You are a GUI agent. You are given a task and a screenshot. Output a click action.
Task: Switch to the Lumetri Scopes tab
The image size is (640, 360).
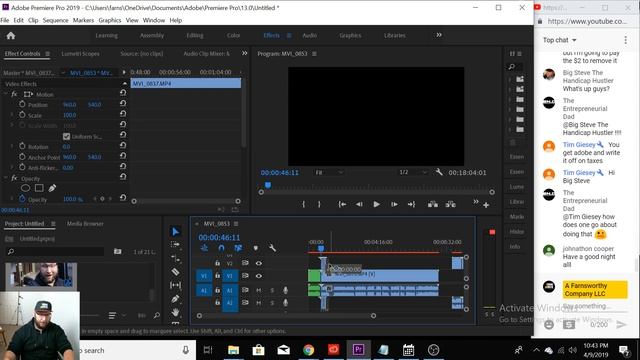coord(80,54)
